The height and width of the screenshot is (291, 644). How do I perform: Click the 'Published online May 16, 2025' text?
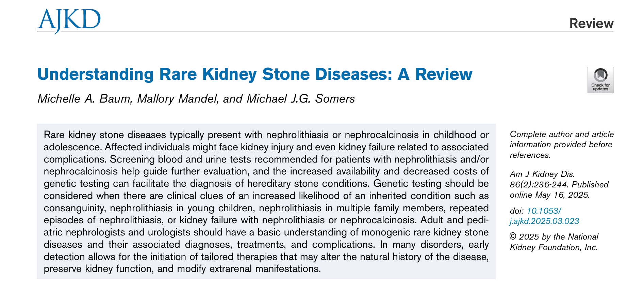[559, 190]
